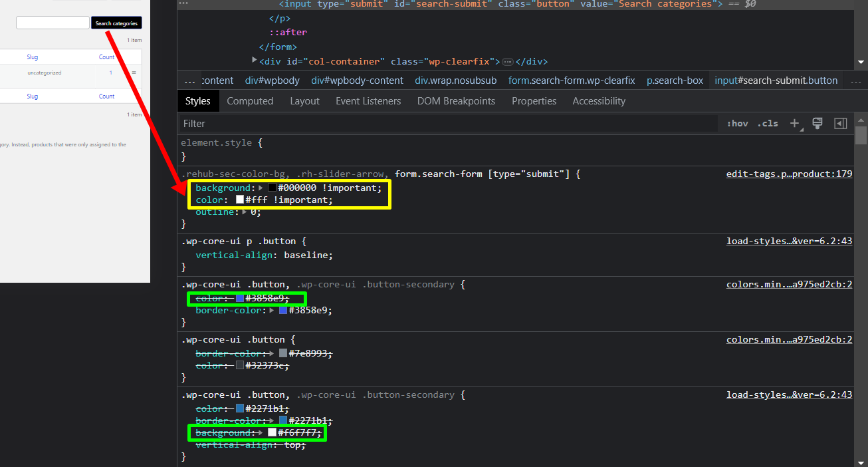Viewport: 868px width, 467px height.
Task: Focus the Filter styles input
Action: click(449, 123)
